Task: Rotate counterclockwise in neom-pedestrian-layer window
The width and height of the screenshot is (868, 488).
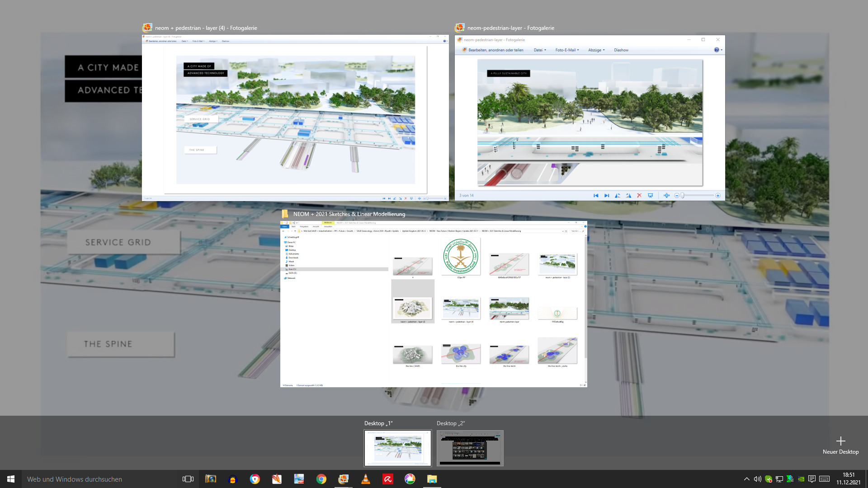Action: click(618, 196)
